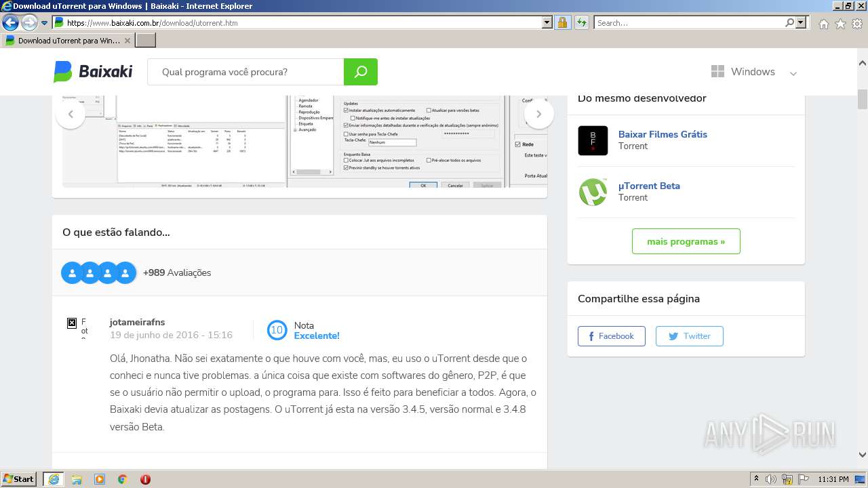This screenshot has height=488, width=868.
Task: Click the red Opera taskbar icon
Action: [x=145, y=479]
